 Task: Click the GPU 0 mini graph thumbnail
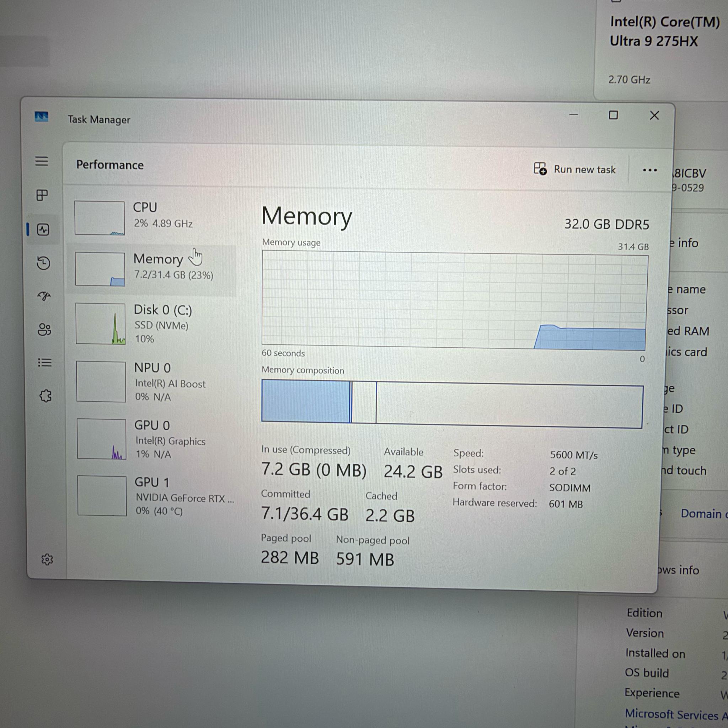[x=102, y=439]
